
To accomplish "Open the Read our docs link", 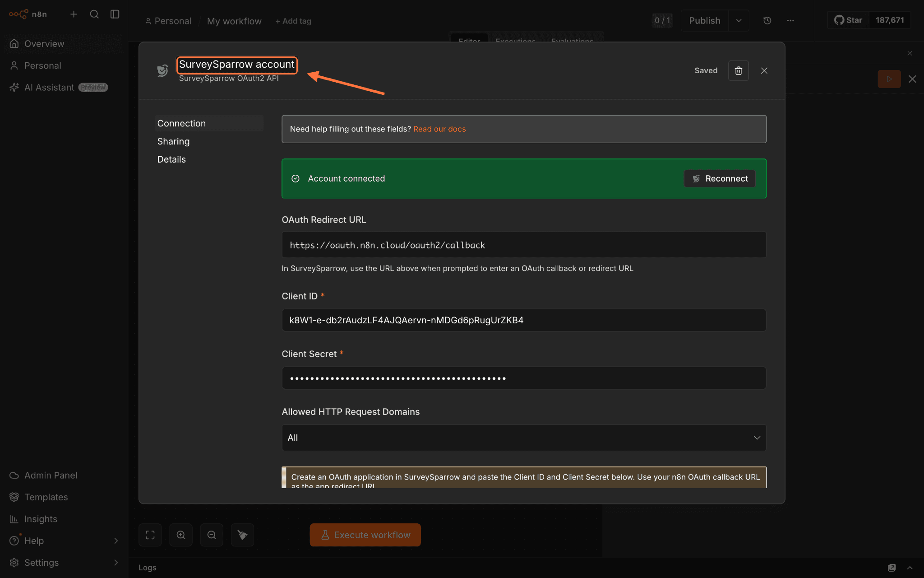I will click(439, 129).
